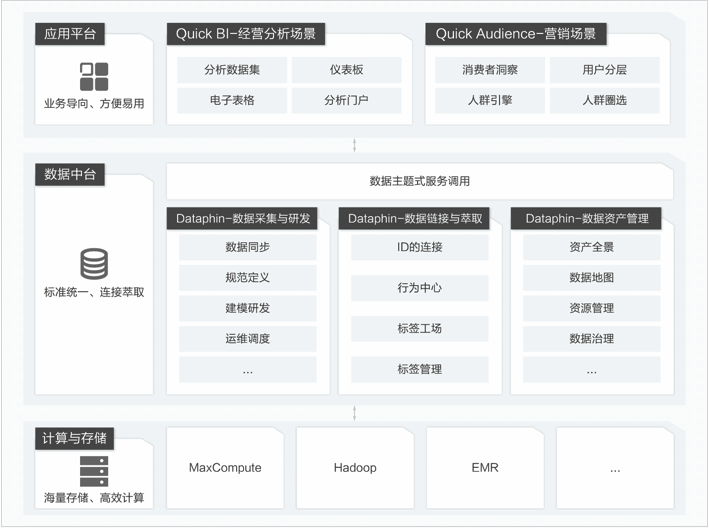Open the 数据地图 item
The image size is (709, 528).
(591, 278)
